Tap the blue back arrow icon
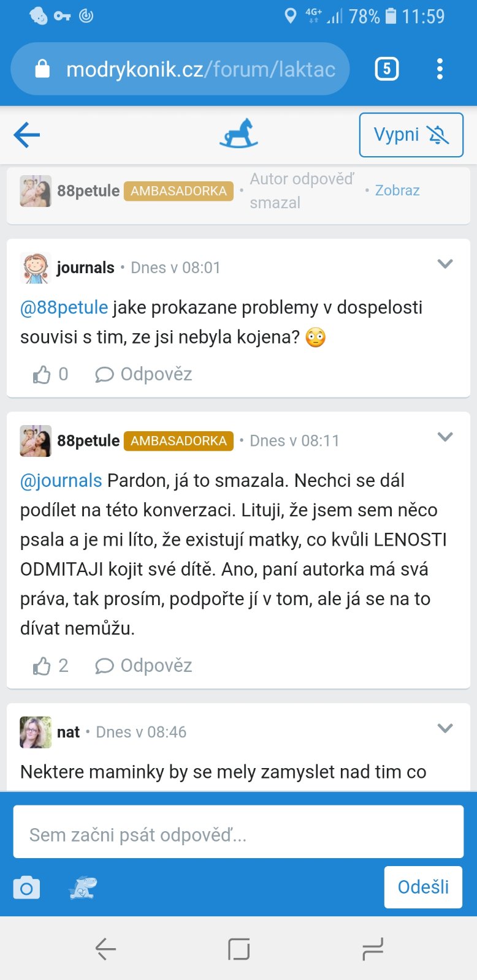This screenshot has width=477, height=980. [27, 135]
